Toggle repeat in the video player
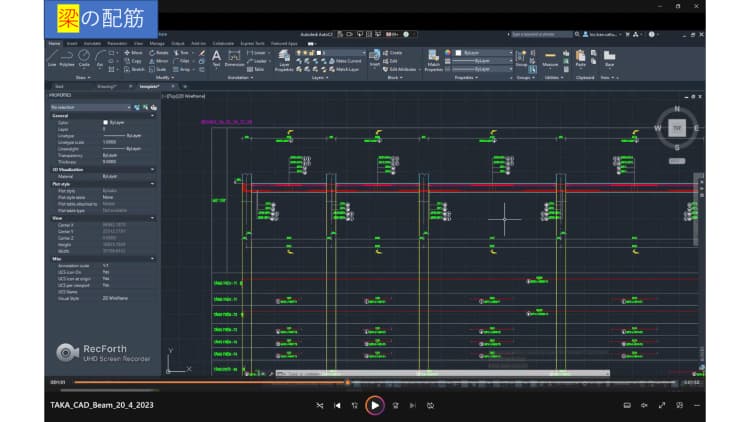The width and height of the screenshot is (750, 422). 430,405
